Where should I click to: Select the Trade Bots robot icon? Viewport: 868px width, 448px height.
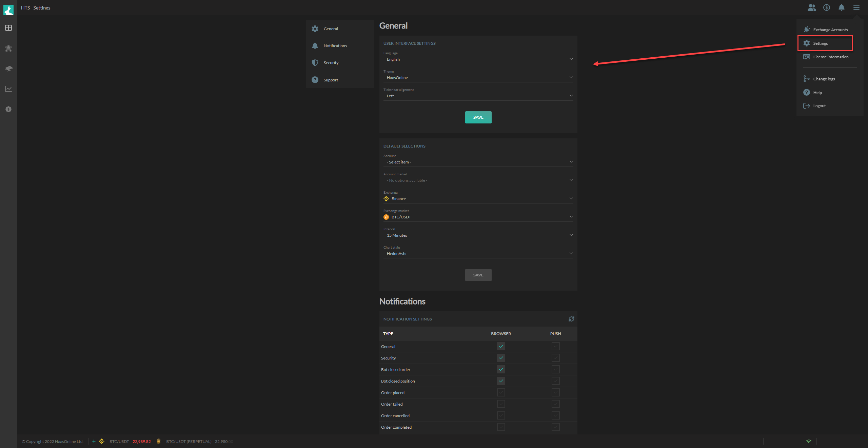[8, 48]
